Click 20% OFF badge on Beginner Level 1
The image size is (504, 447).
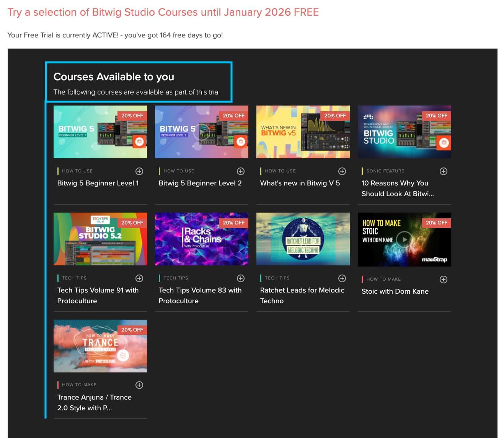(132, 115)
